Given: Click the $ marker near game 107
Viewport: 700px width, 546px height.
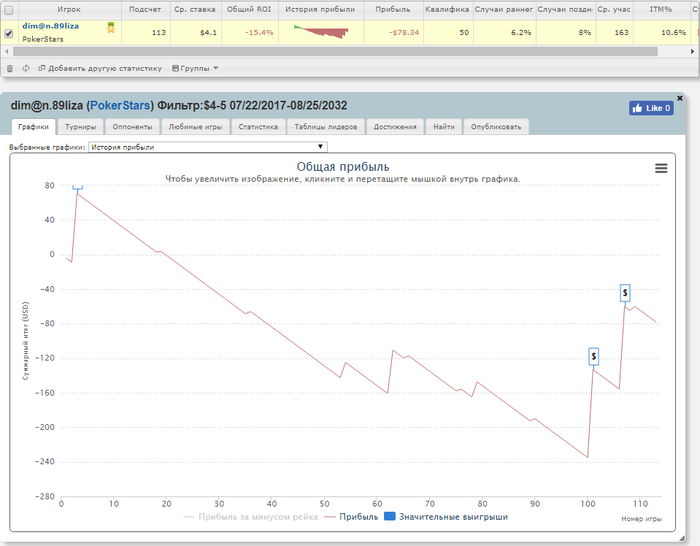Looking at the screenshot, I should pos(625,293).
